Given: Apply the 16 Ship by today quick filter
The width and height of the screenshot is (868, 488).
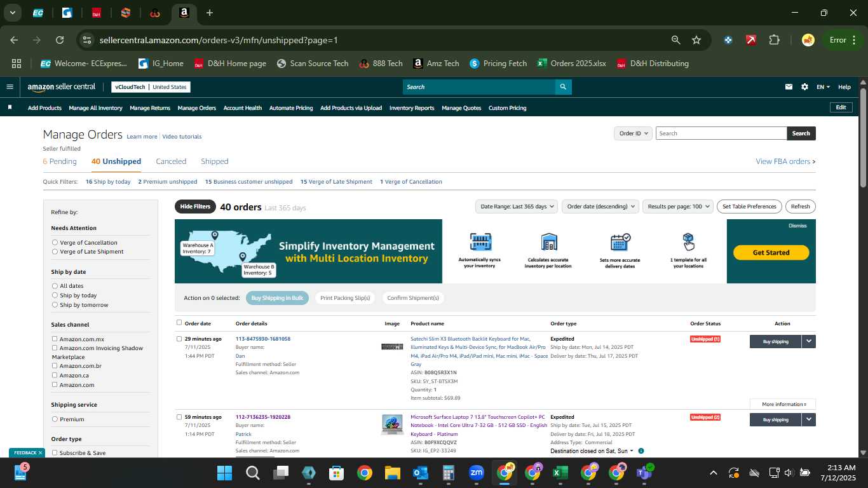Looking at the screenshot, I should 108,182.
